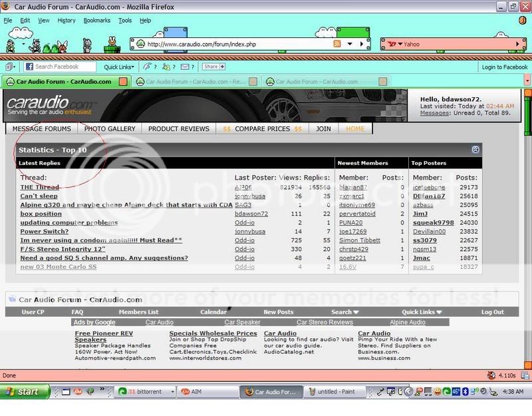Image resolution: width=532 pixels, height=416 pixels.
Task: Open the Members List link
Action: 138,312
